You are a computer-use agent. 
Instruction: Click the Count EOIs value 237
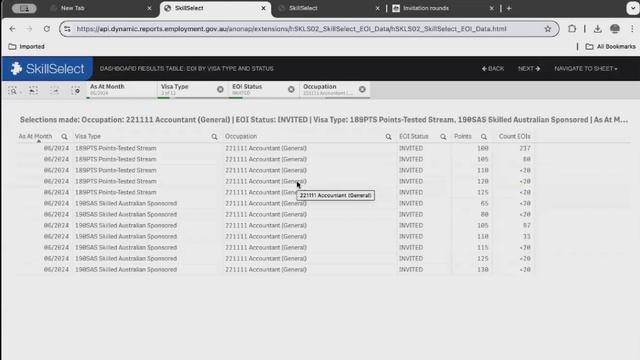tap(525, 148)
